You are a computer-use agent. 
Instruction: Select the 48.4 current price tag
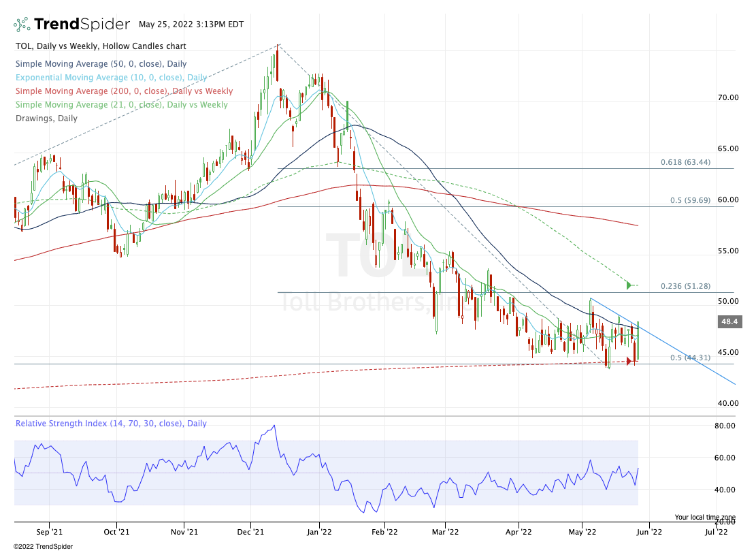click(729, 321)
